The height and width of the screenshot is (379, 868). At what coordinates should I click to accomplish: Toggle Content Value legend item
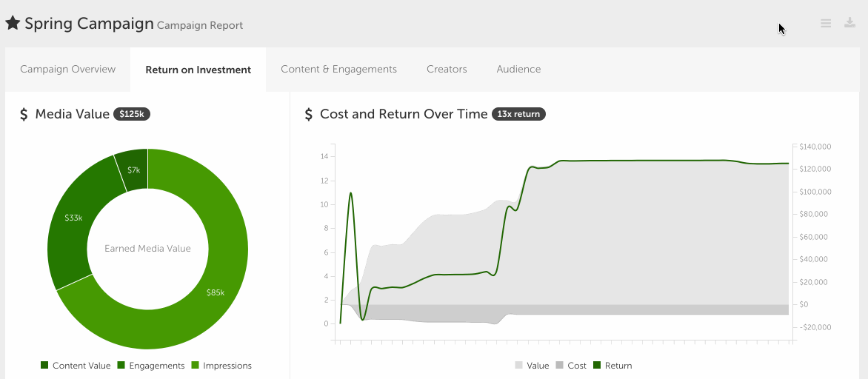(x=76, y=366)
